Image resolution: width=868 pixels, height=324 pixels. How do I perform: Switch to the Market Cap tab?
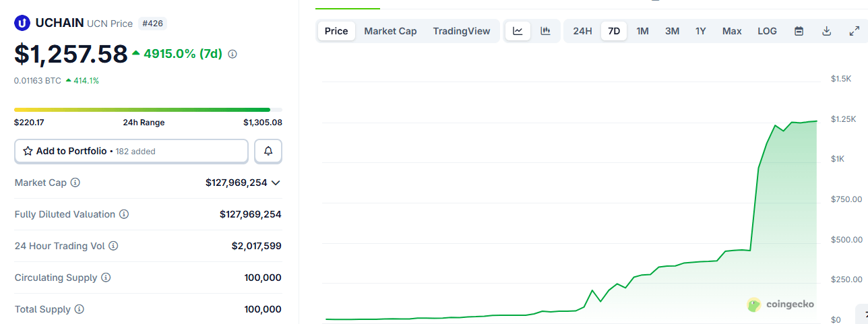(390, 31)
